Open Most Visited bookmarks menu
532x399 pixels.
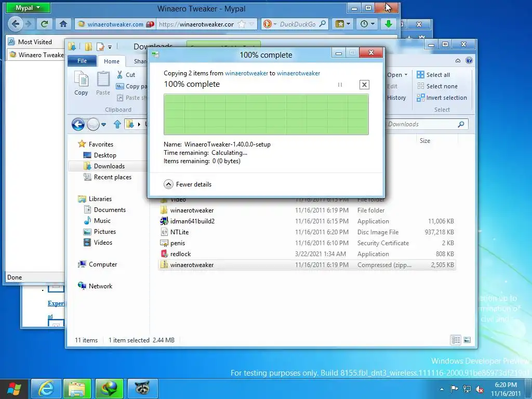(30, 42)
